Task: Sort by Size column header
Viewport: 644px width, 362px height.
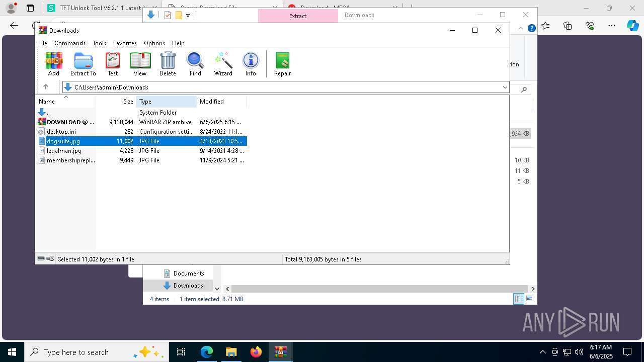Action: point(116,102)
